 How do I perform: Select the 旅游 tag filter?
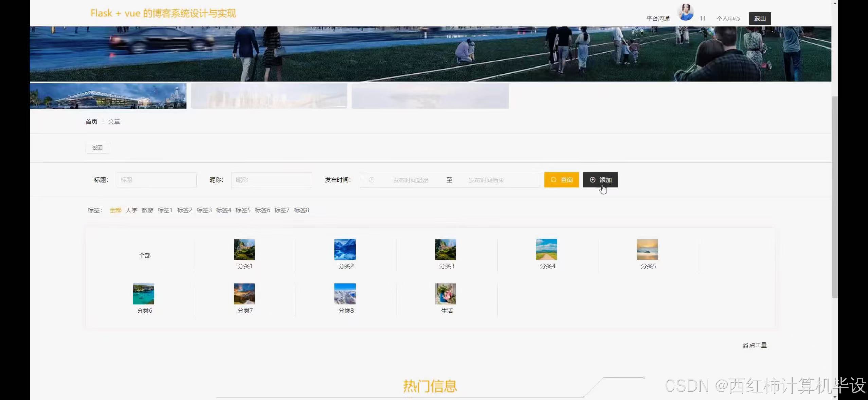[147, 210]
